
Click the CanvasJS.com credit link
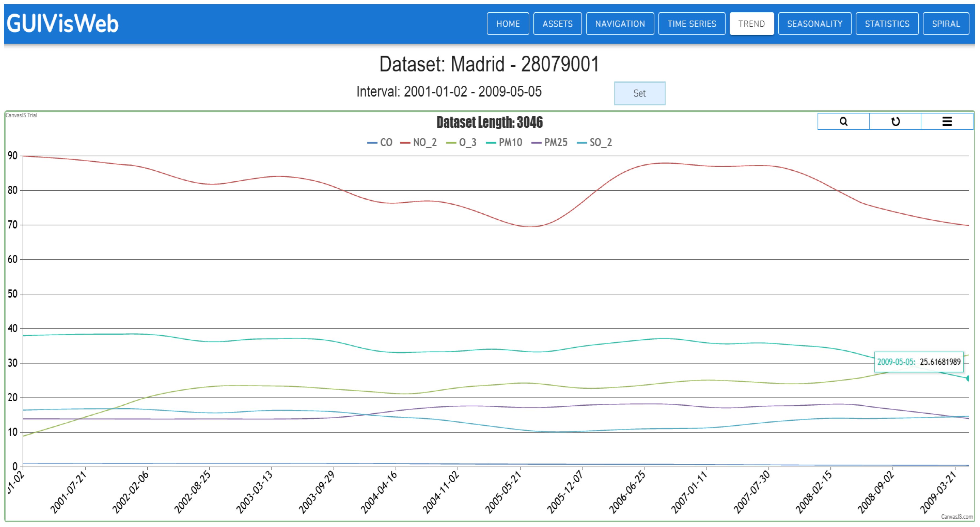(957, 517)
